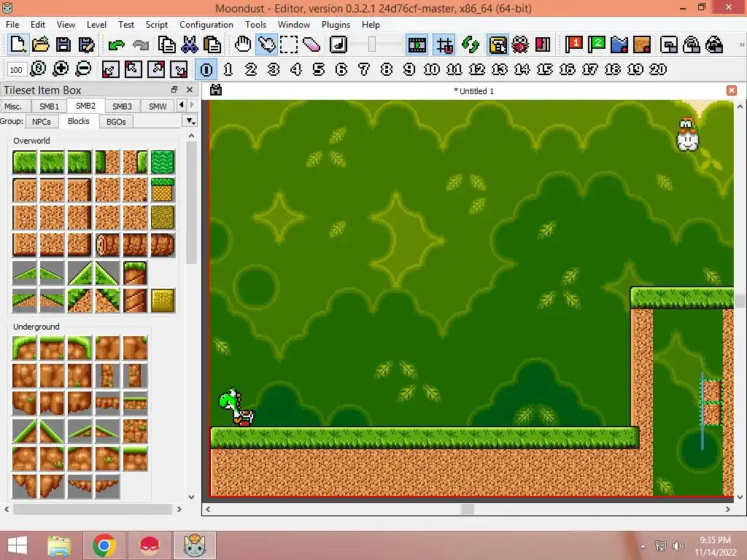
Task: Show the NPCs group
Action: pos(42,122)
